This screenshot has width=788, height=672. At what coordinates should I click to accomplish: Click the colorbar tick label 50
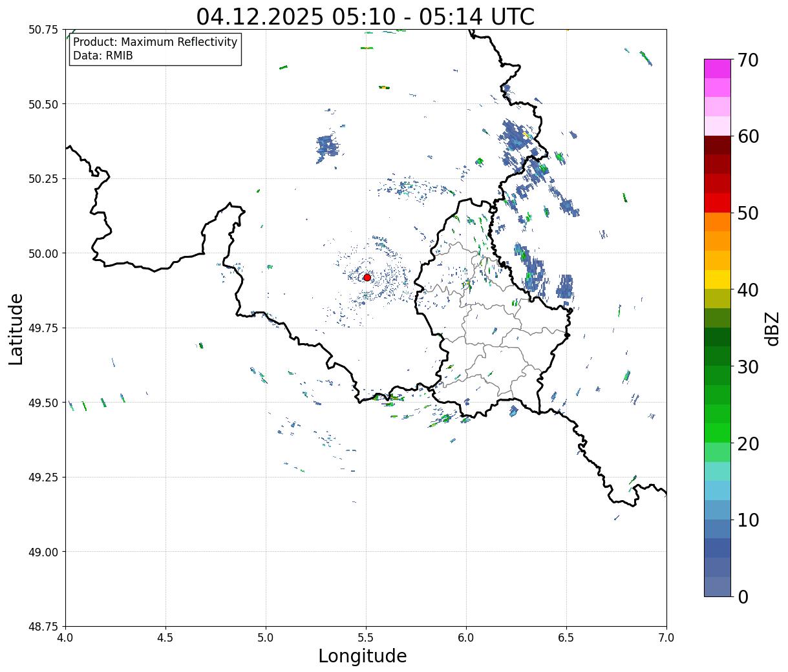747,213
